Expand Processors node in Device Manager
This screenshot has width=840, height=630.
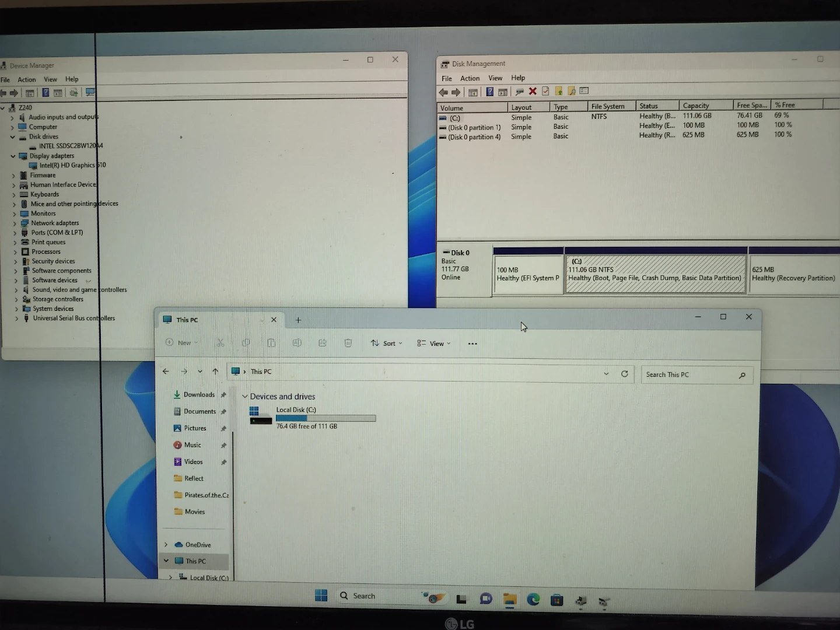[15, 252]
